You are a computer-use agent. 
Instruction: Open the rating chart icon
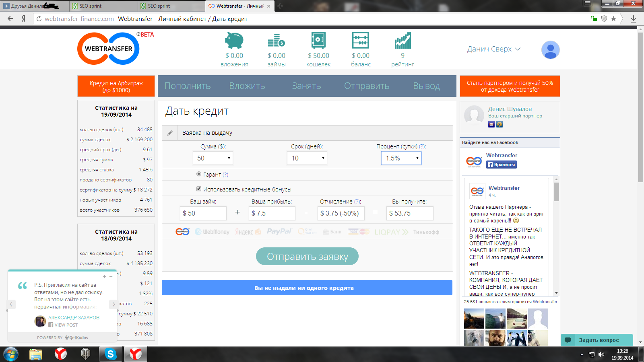pyautogui.click(x=403, y=40)
